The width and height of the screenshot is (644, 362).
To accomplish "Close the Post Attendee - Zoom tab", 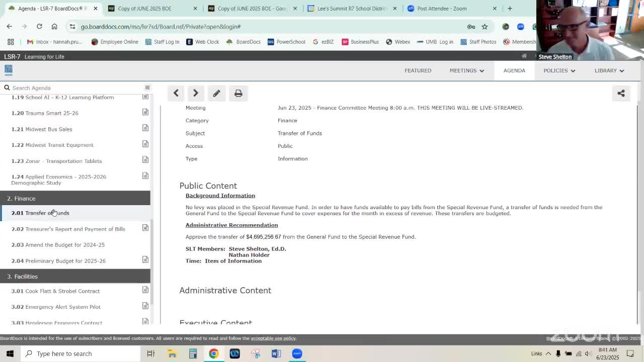I will pos(495,9).
